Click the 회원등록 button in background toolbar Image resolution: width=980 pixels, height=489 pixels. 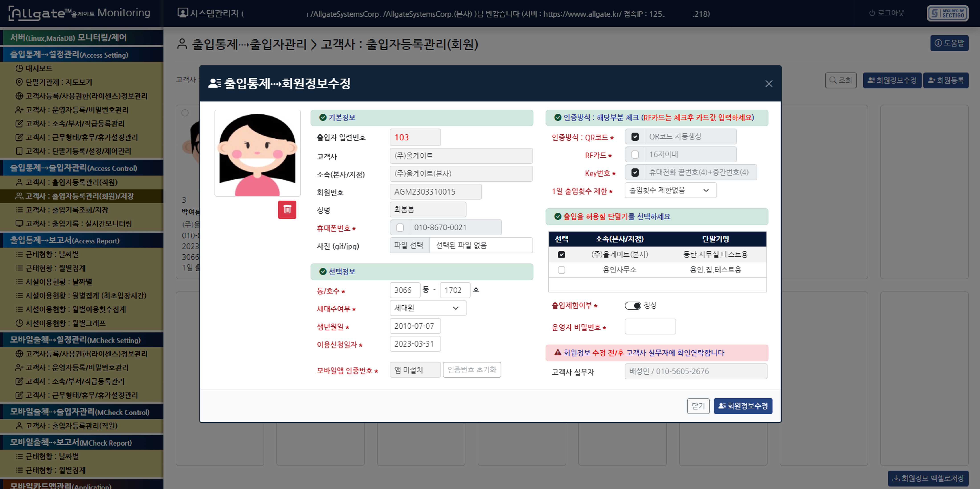pos(946,80)
